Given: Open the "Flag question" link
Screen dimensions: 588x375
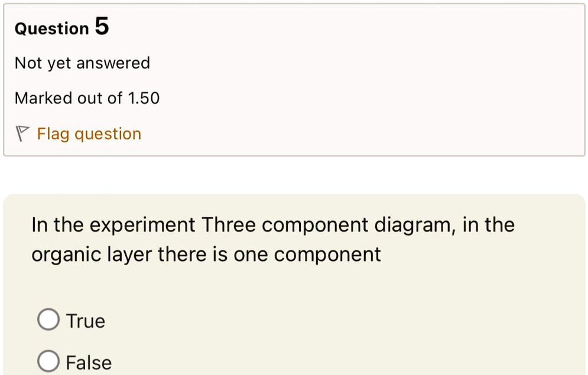Looking at the screenshot, I should [x=89, y=134].
